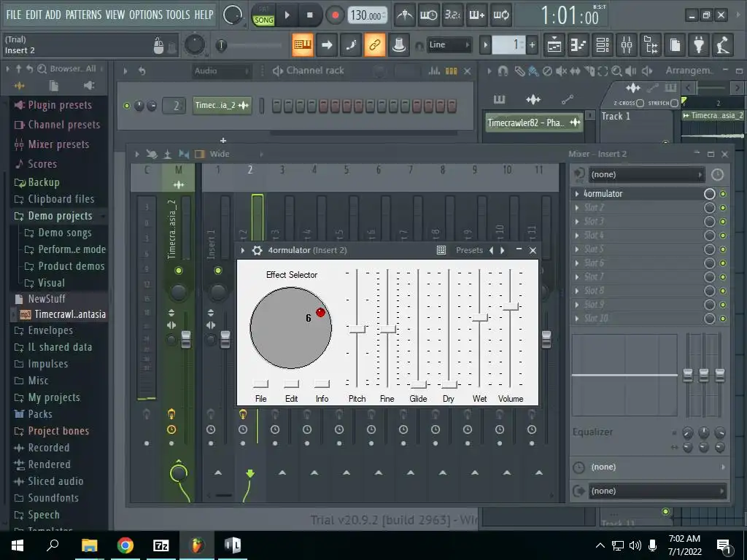Toggle the Slot 2 enable LED
Screen dimensions: 747x560
coord(723,208)
